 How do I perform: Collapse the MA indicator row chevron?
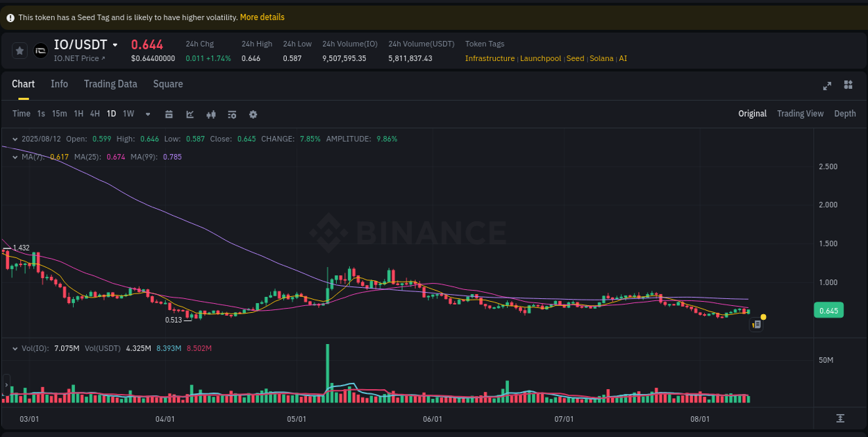tap(14, 157)
